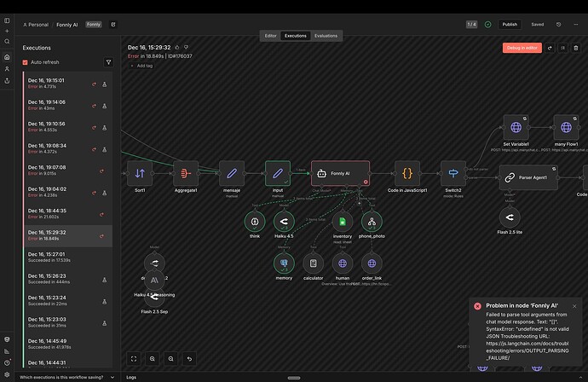Expand the Logs panel chevron
588x382 pixels.
[x=580, y=377]
